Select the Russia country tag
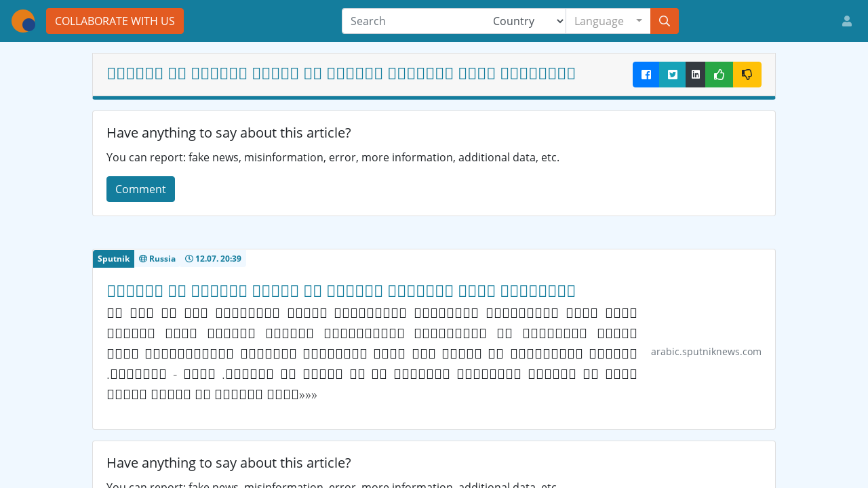 pos(157,259)
